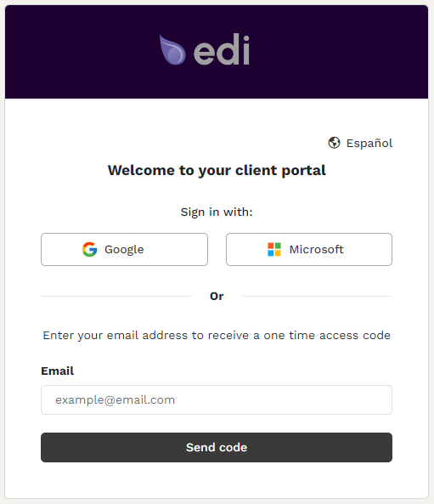Click the gray edi wordmark text
Image resolution: width=434 pixels, height=504 pixels.
click(x=222, y=49)
